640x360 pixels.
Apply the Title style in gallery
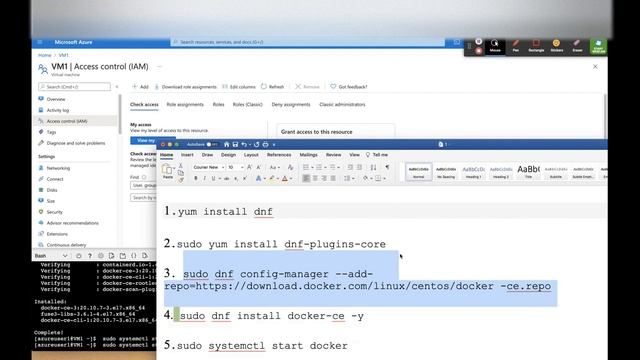point(528,172)
